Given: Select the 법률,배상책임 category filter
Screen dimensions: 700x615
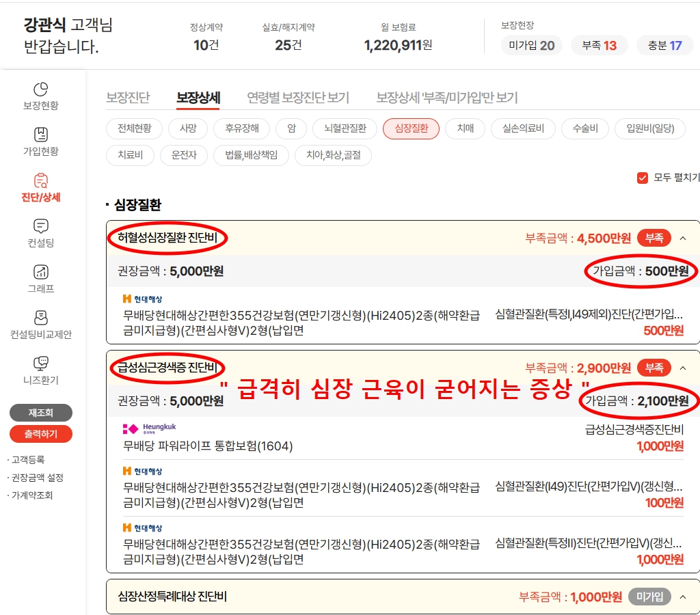Looking at the screenshot, I should pyautogui.click(x=252, y=155).
